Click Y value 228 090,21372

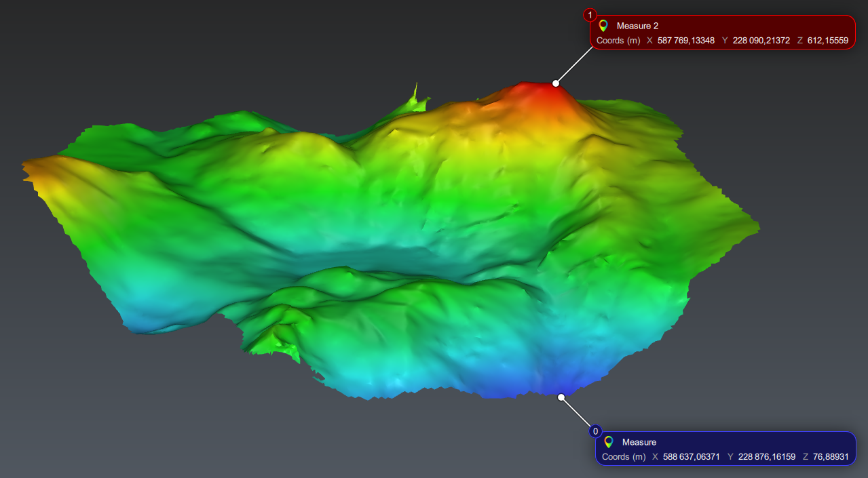pos(761,41)
